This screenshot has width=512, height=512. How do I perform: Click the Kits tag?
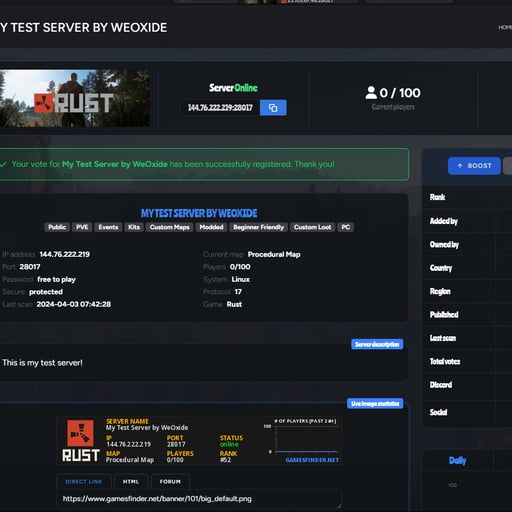click(x=134, y=227)
